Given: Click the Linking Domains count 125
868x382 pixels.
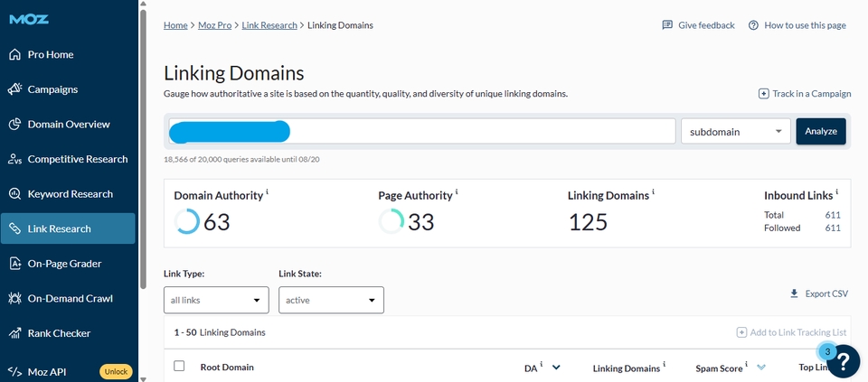Looking at the screenshot, I should coord(588,222).
